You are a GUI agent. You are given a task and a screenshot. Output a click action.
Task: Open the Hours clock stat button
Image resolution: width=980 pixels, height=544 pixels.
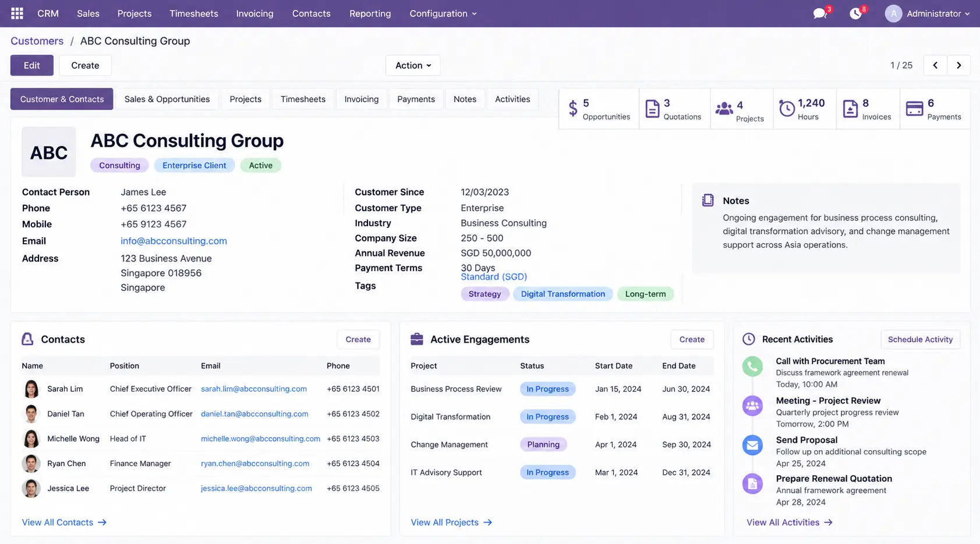805,109
